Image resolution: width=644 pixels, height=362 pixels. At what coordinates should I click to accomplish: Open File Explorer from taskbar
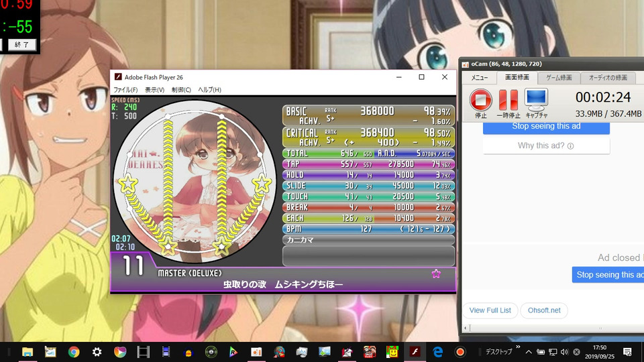[27, 352]
